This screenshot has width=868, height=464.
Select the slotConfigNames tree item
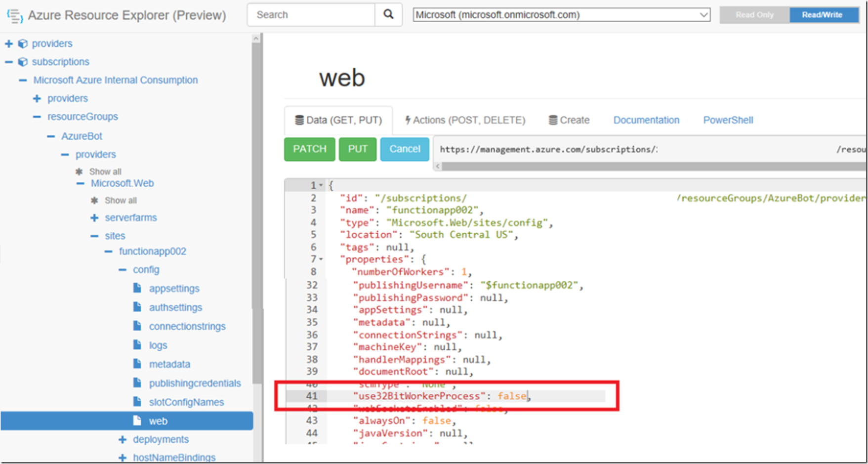pyautogui.click(x=186, y=402)
